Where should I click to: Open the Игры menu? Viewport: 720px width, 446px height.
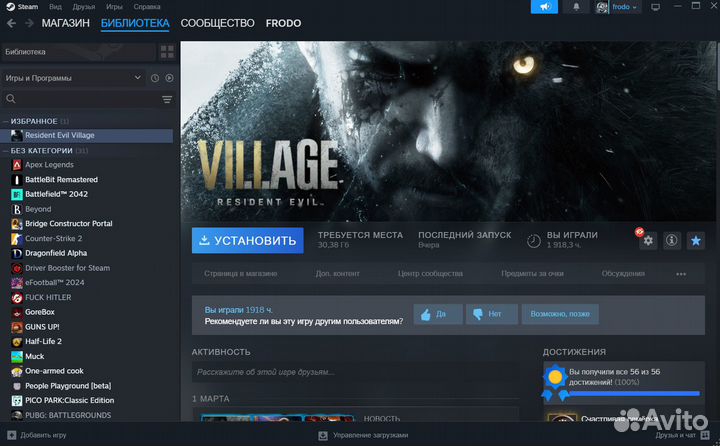(114, 7)
